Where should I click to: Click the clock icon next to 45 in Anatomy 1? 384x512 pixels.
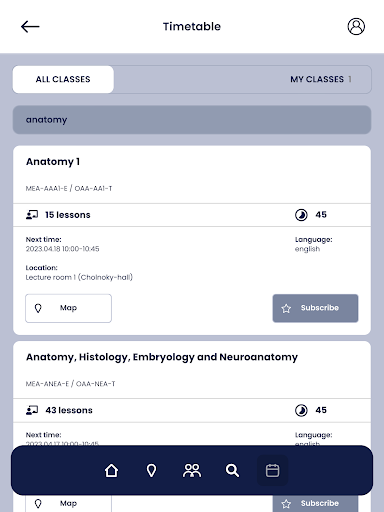click(x=301, y=215)
